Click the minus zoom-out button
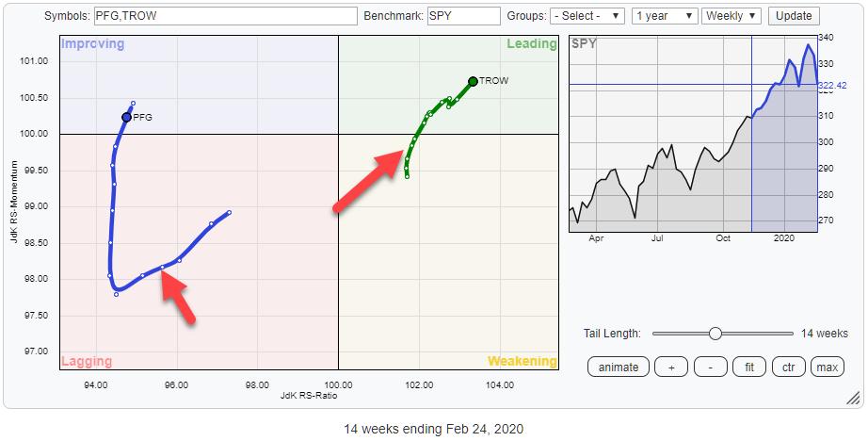Image resolution: width=868 pixels, height=441 pixels. 710,367
